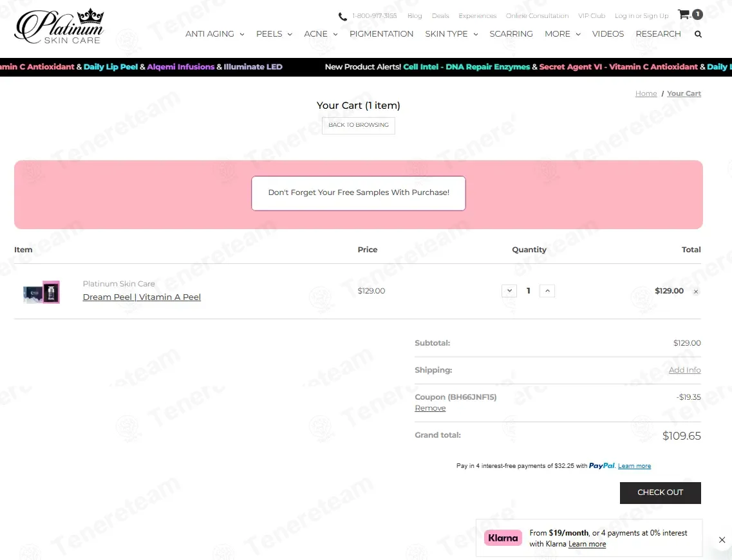732x560 pixels.
Task: Click Log in or Sign Up
Action: point(641,16)
